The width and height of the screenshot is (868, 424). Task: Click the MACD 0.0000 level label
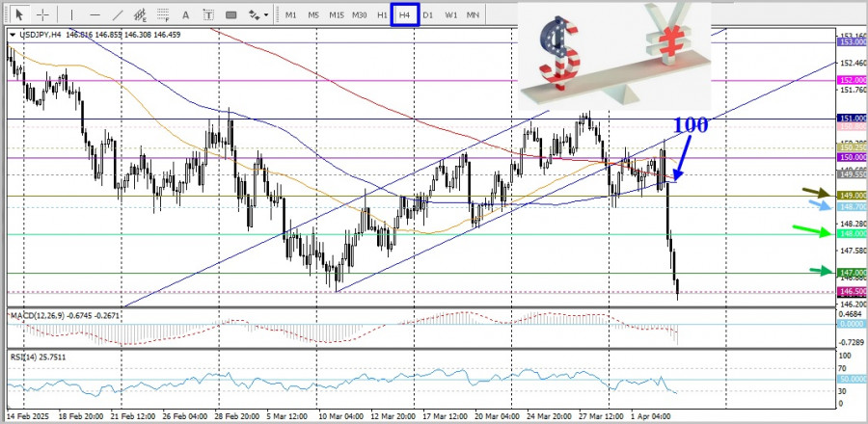point(853,324)
